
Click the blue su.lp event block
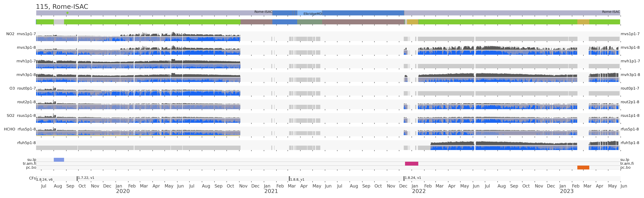click(x=59, y=160)
